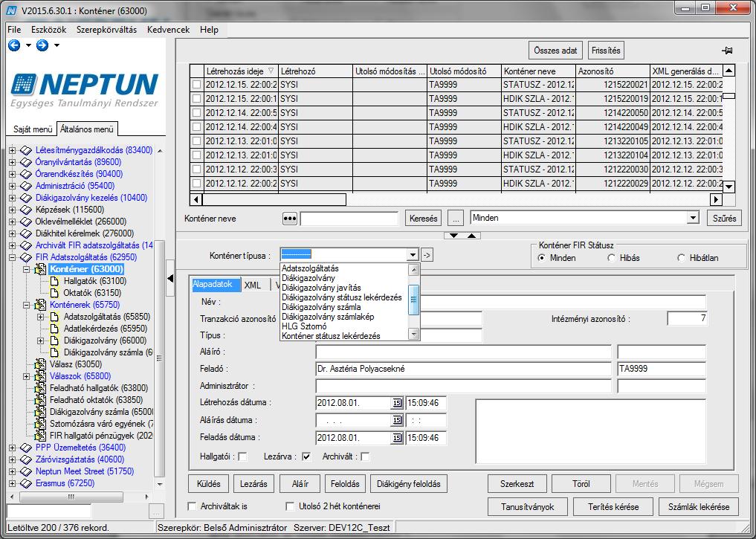Screen dimensions: 756x539
Task: Click the Összes adat button
Action: pos(555,51)
